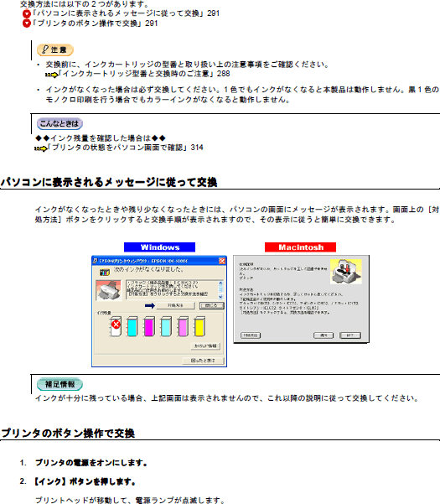Click red arrow icon before パソコンに表示されるメッセージ link
The width and height of the screenshot is (440, 504).
coord(26,13)
